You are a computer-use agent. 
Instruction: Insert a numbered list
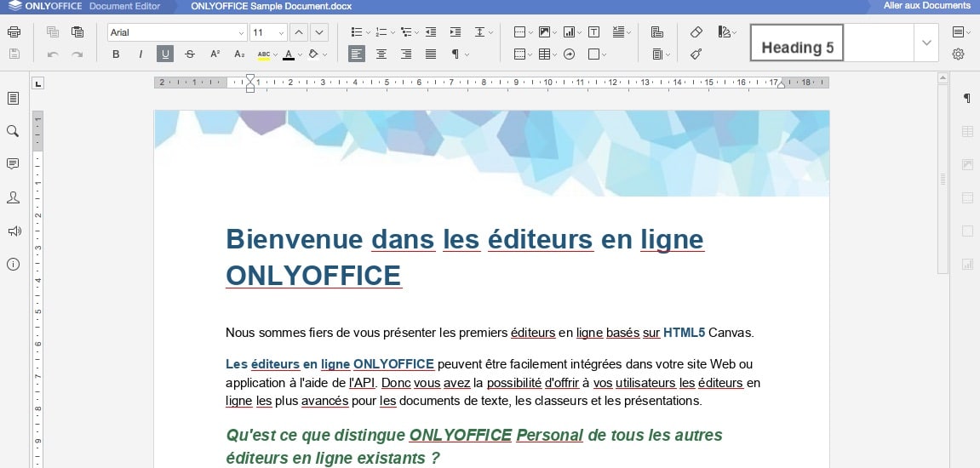pos(381,31)
